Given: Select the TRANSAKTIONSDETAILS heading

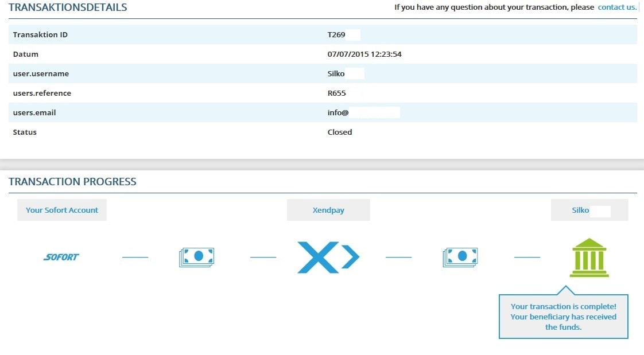Looking at the screenshot, I should coord(68,7).
